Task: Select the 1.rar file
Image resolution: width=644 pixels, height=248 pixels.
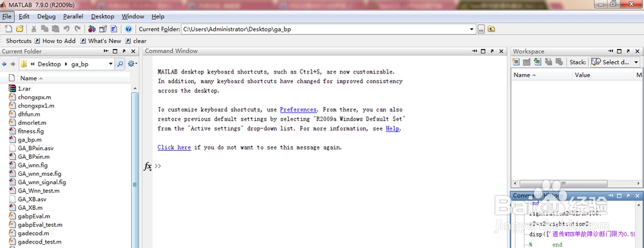Action: 24,89
